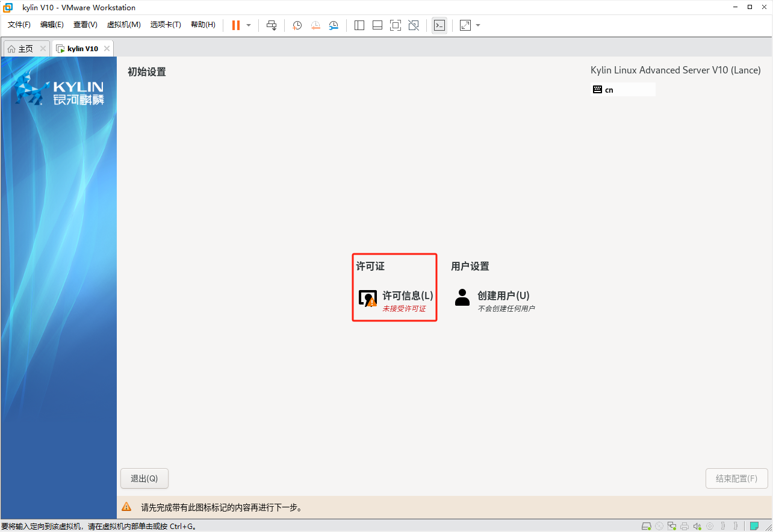Open the power options arrow beside pause
This screenshot has width=773, height=532.
pos(249,25)
